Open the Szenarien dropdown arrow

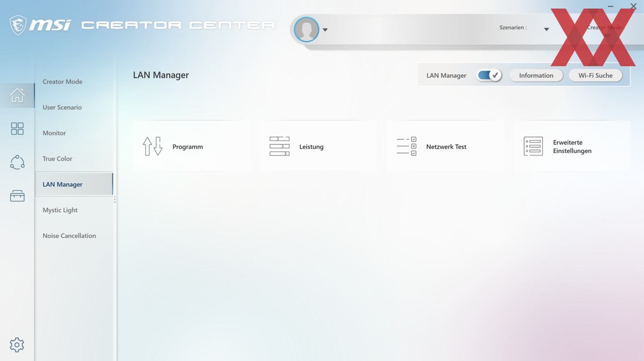(546, 29)
